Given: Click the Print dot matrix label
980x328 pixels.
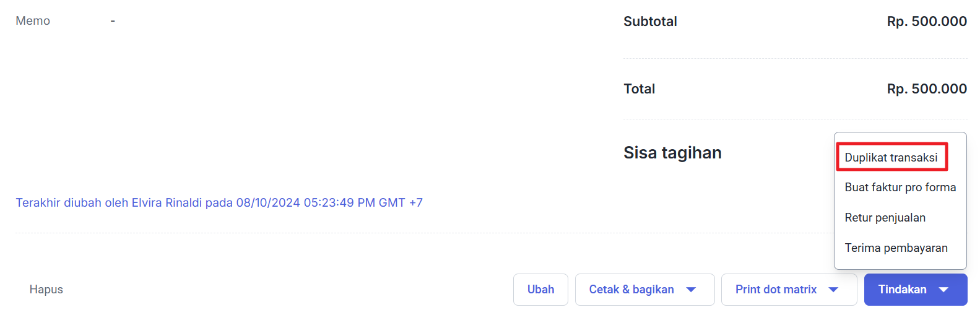Looking at the screenshot, I should pos(776,290).
